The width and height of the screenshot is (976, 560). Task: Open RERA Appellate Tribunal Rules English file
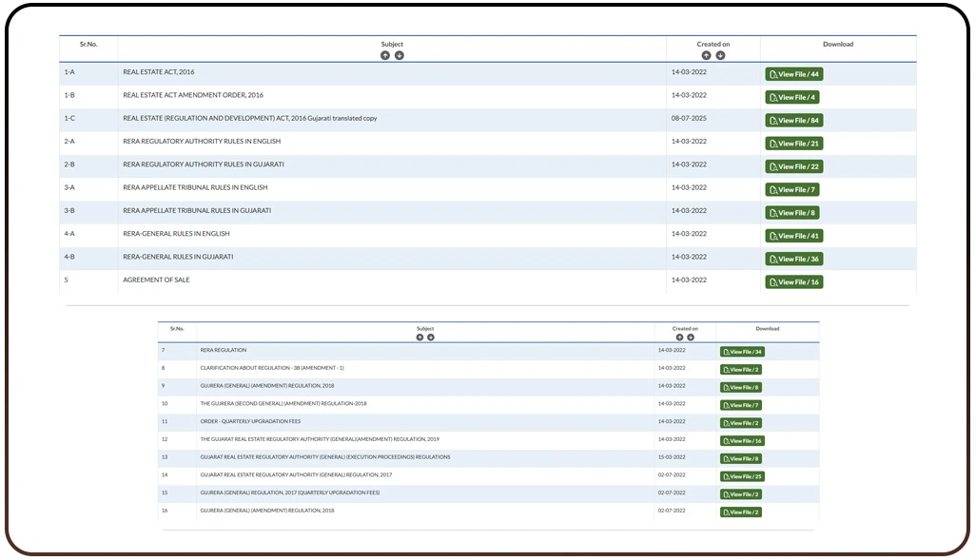pos(793,188)
